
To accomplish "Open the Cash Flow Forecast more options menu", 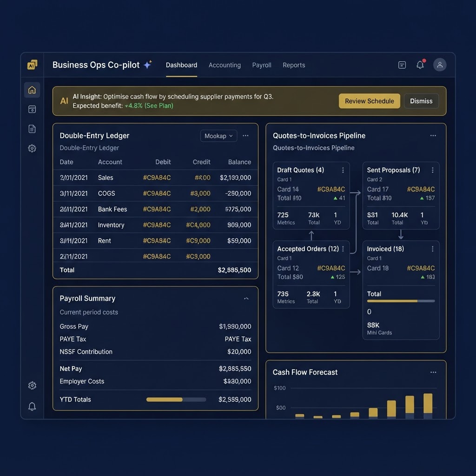I will 433,372.
